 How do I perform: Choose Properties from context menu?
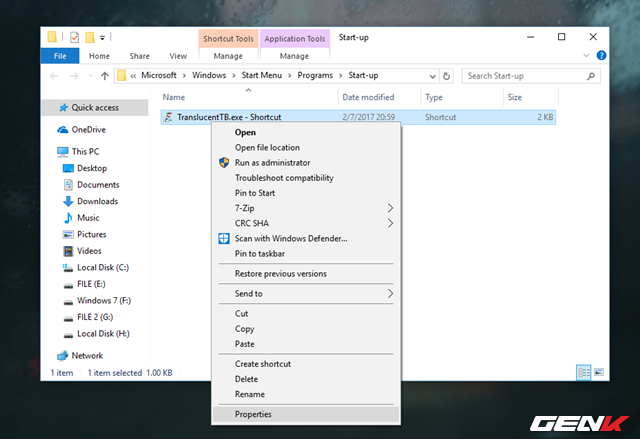253,414
